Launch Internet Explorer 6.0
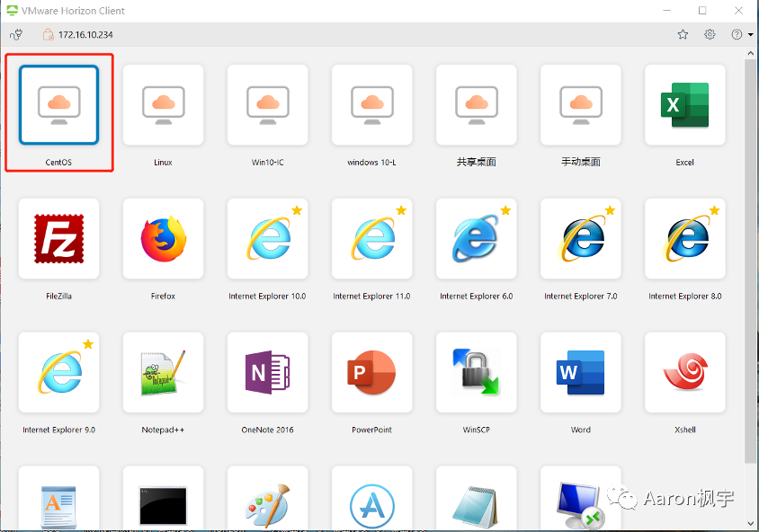Screen dimensions: 759x532 pyautogui.click(x=477, y=238)
